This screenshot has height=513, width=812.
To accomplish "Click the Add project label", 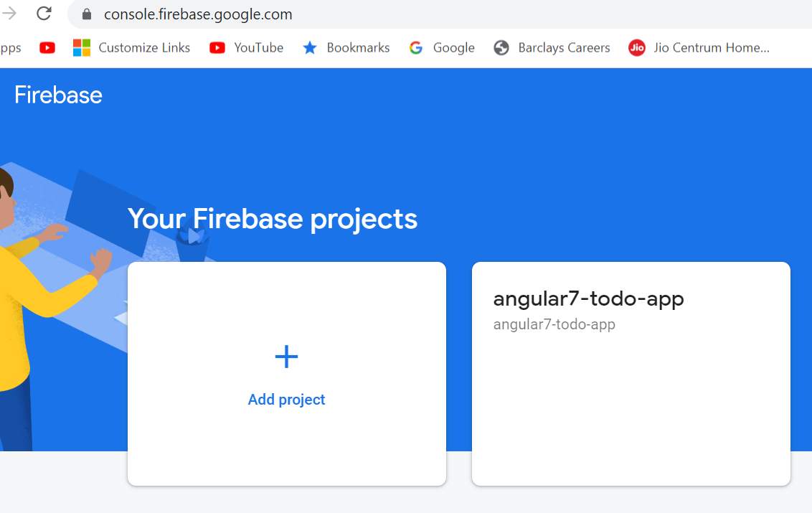I will pos(286,400).
